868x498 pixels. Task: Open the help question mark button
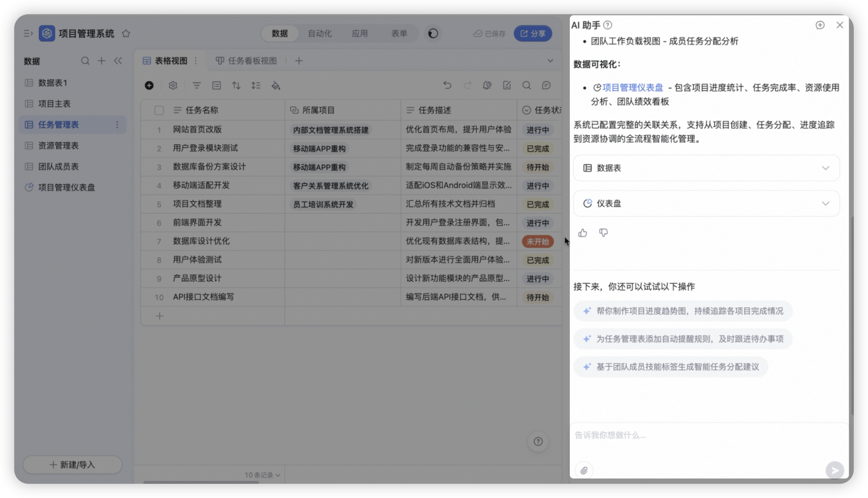(x=538, y=442)
